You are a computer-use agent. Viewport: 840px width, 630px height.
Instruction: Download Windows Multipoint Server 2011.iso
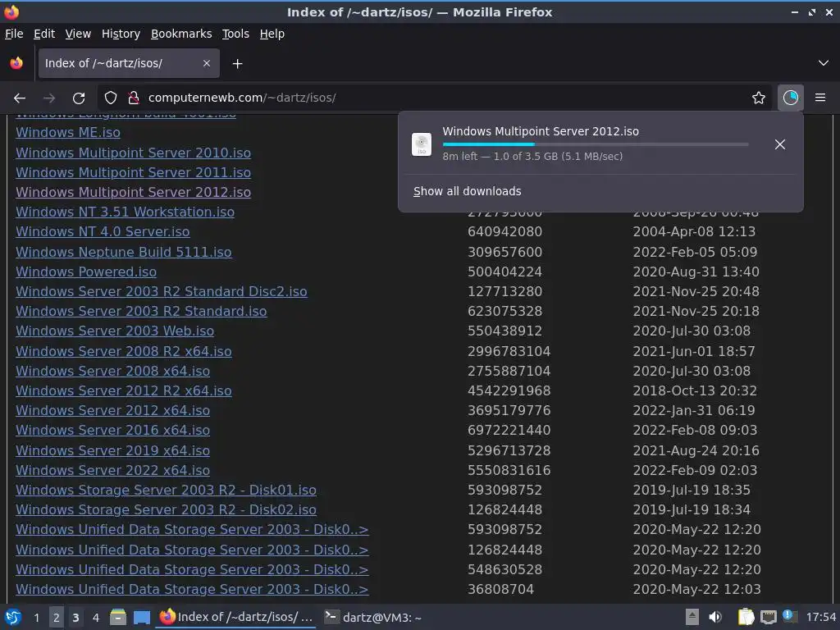click(x=134, y=172)
